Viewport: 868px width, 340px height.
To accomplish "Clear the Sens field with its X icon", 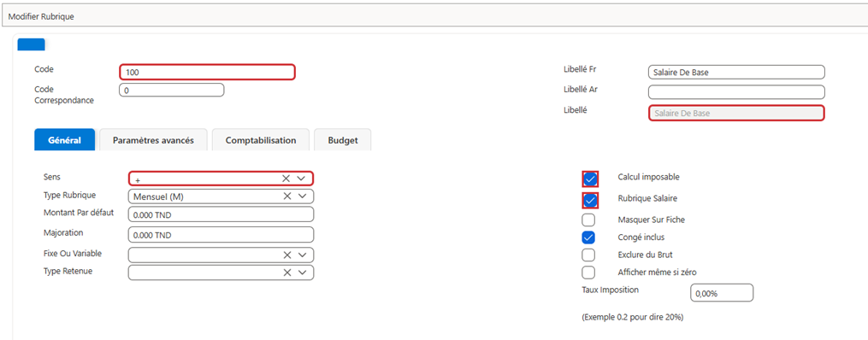I will (x=286, y=178).
